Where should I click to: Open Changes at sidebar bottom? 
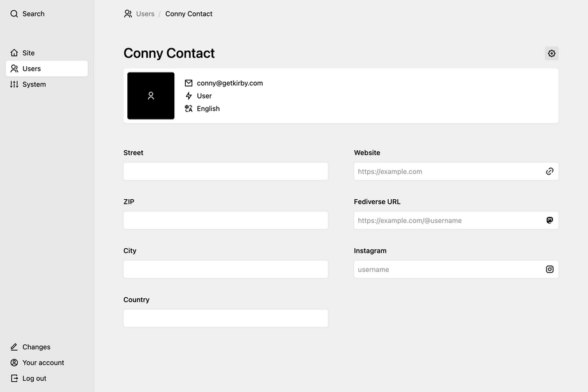(x=36, y=347)
